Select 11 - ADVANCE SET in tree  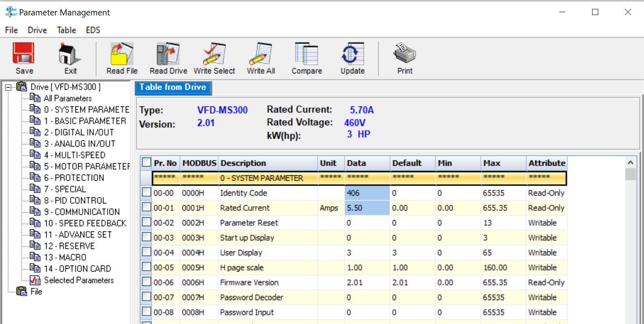click(x=78, y=235)
